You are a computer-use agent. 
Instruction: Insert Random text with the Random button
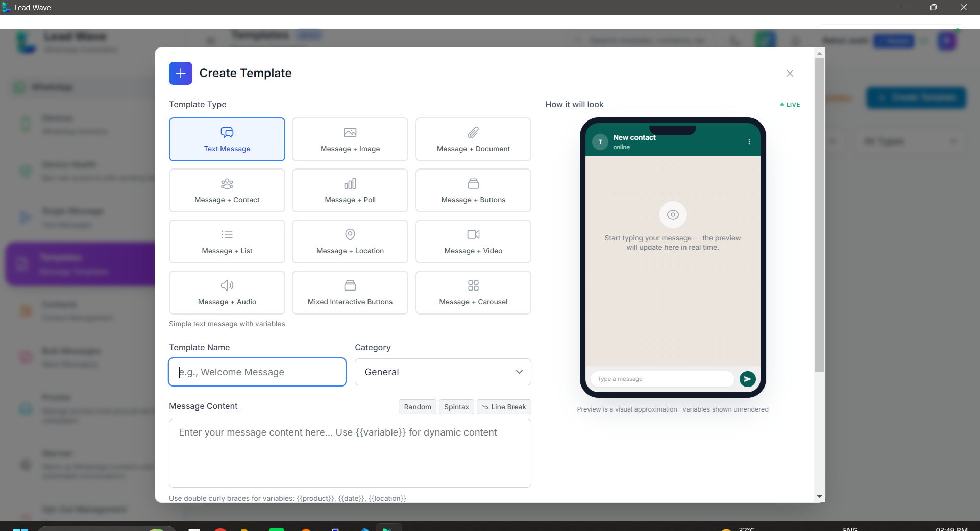(x=418, y=407)
